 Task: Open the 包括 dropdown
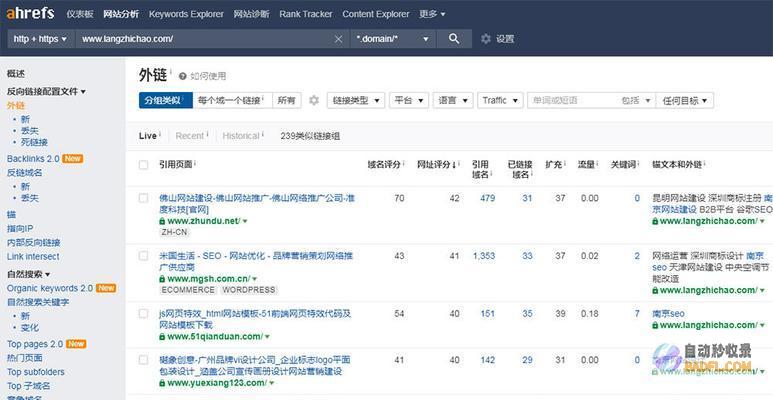click(x=635, y=100)
